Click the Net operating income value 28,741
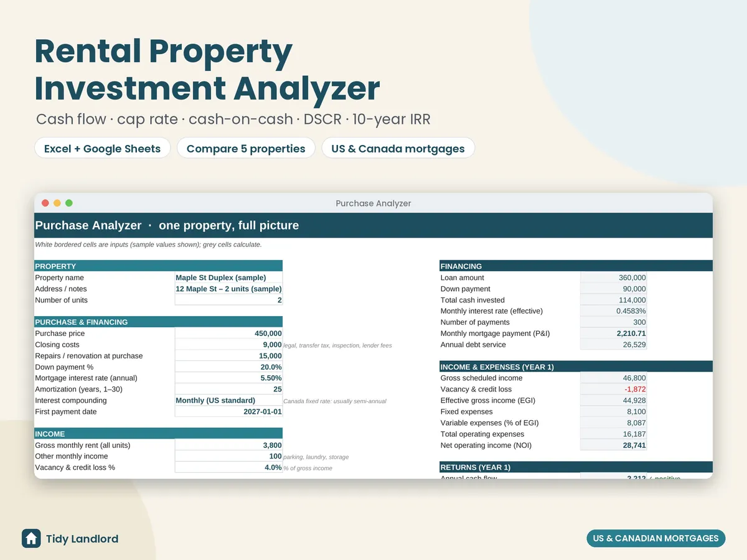Image resolution: width=747 pixels, height=560 pixels. click(x=613, y=446)
